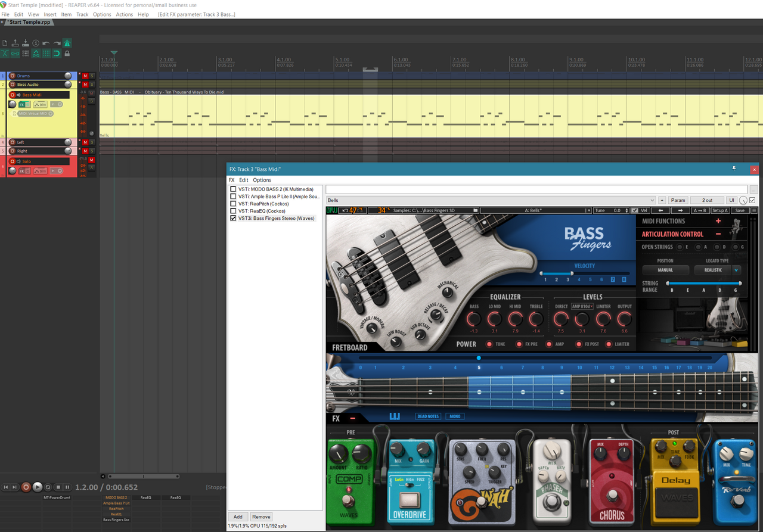
Task: Toggle auto-crossfade icon in toolbar
Action: pos(5,54)
